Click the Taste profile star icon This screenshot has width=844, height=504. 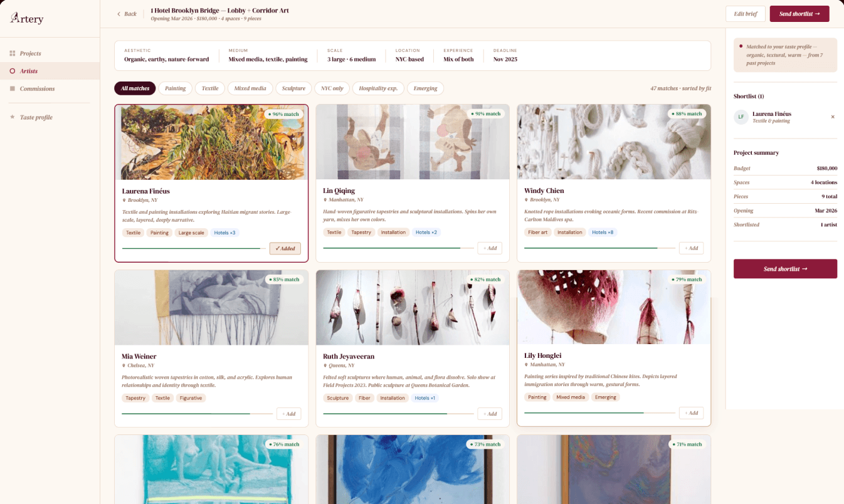coord(13,117)
